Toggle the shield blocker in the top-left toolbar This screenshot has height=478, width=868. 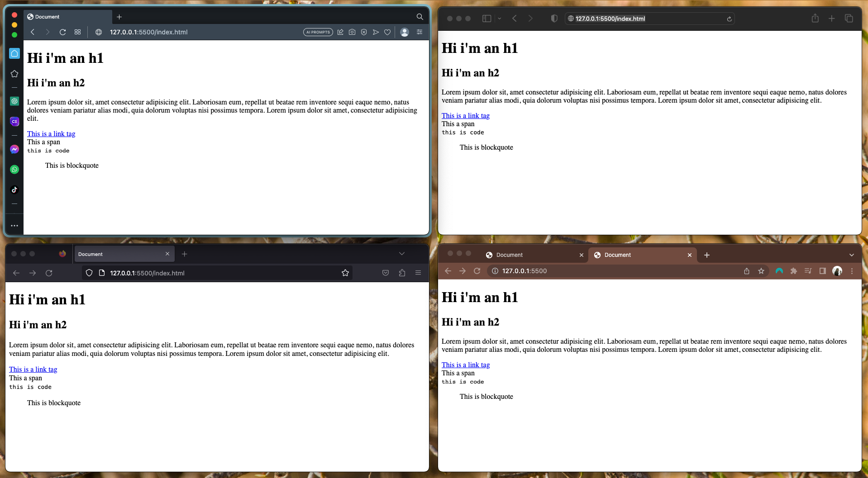click(x=554, y=19)
